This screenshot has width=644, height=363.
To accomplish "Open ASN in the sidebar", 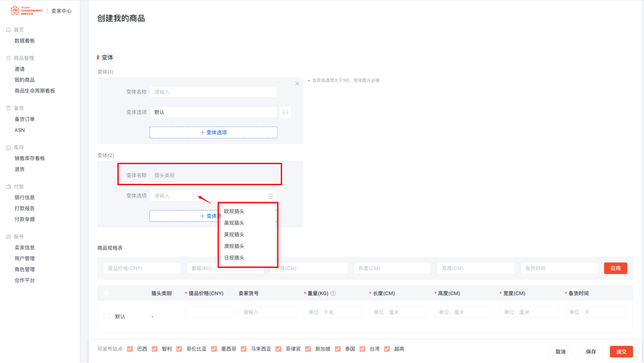I will pyautogui.click(x=20, y=130).
